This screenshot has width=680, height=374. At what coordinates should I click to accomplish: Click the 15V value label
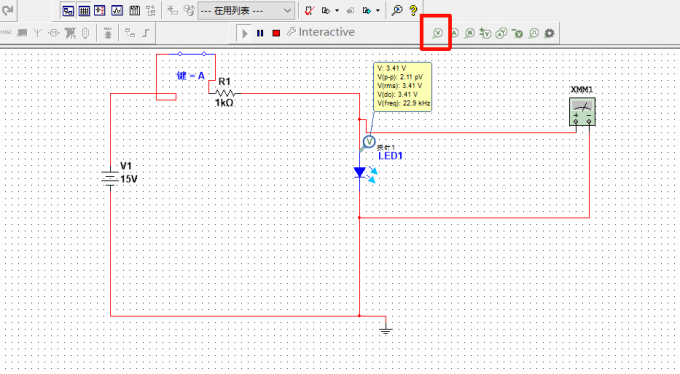[x=128, y=179]
